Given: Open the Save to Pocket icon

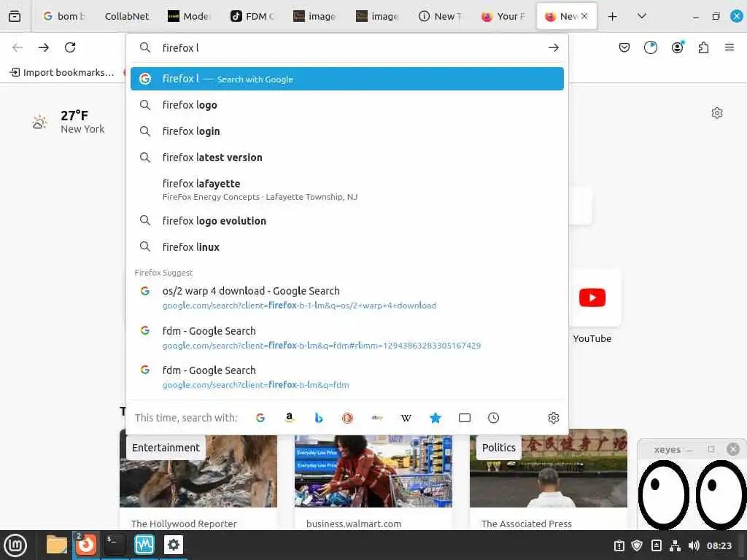Looking at the screenshot, I should coord(624,47).
